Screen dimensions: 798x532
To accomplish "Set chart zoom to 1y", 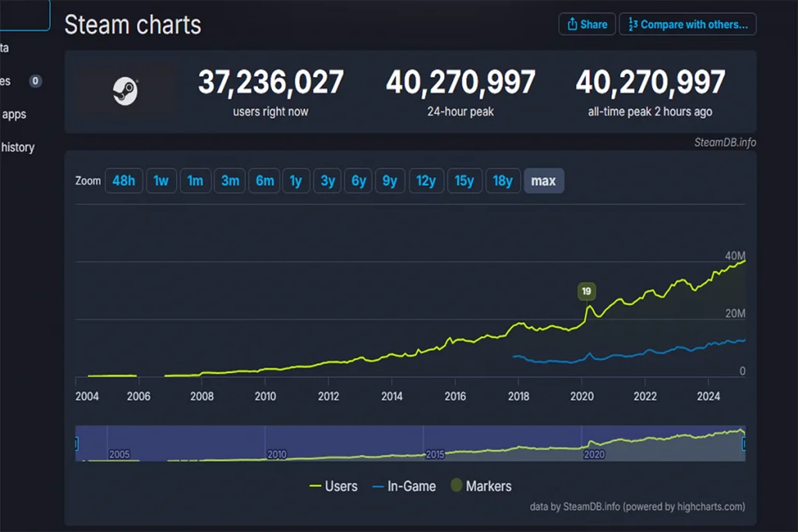I will click(295, 181).
